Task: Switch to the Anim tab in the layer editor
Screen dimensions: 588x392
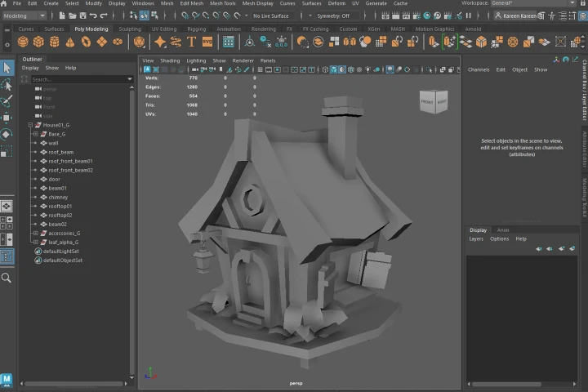Action: tap(503, 230)
